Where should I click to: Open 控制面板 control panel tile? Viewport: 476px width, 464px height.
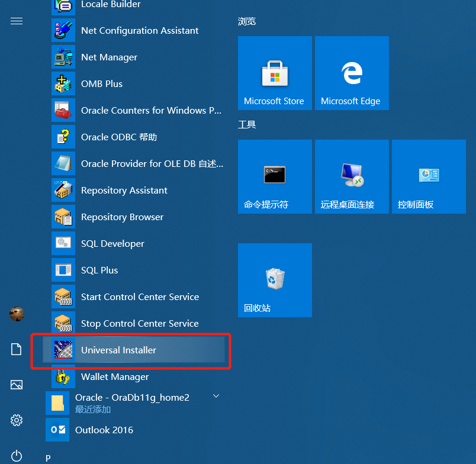pos(429,176)
